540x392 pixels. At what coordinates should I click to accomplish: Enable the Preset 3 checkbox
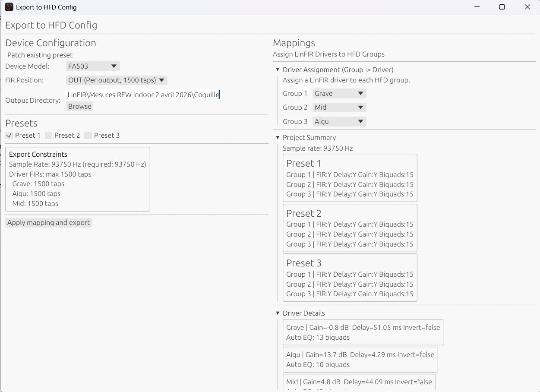coord(88,136)
